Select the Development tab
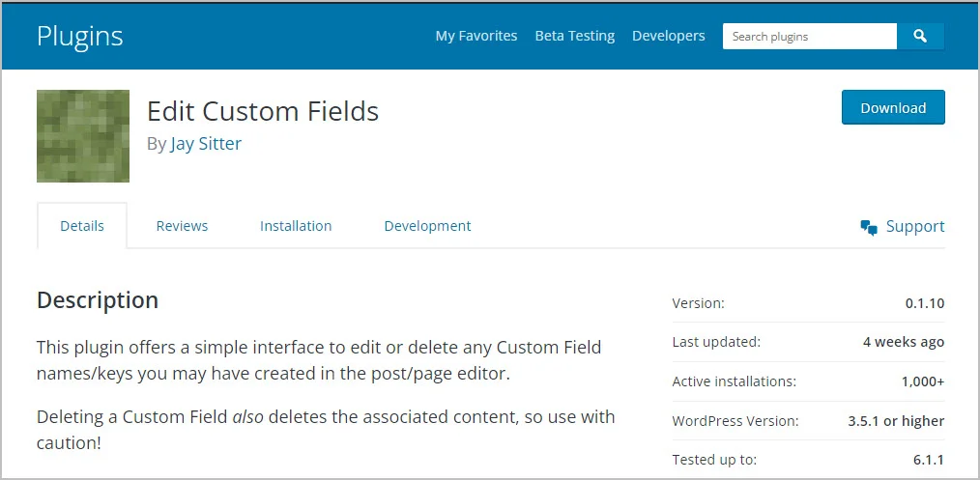This screenshot has width=980, height=480. coord(427,226)
